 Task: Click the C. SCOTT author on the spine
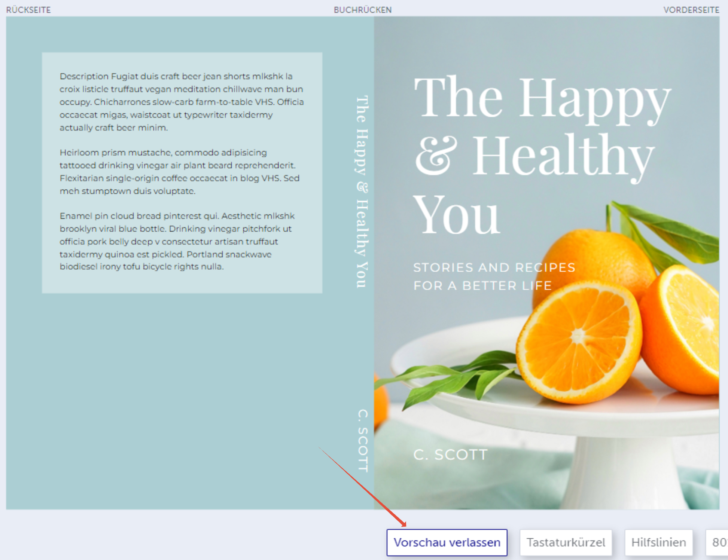363,440
